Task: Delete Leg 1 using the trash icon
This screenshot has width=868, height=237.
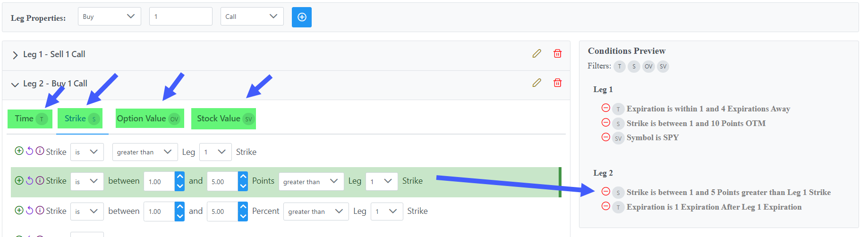Action: point(557,53)
